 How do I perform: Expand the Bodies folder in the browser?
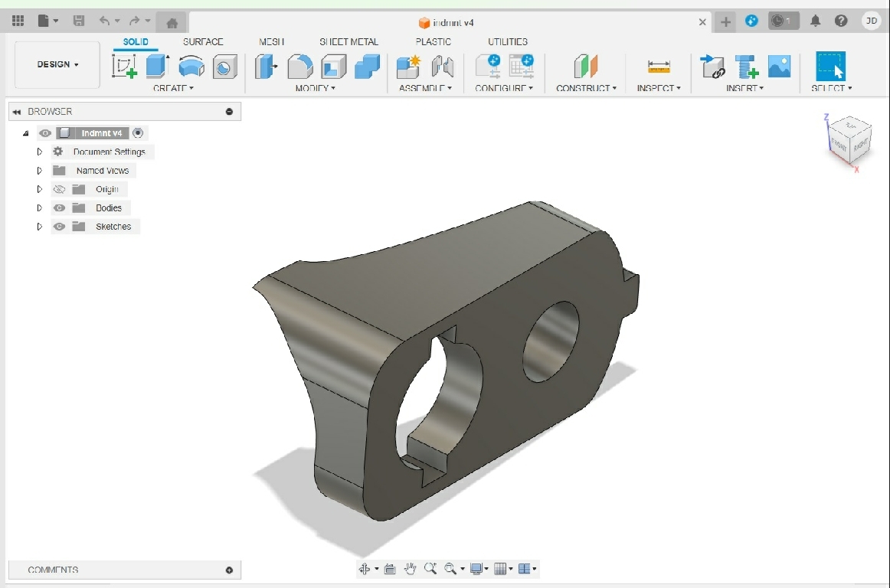40,208
